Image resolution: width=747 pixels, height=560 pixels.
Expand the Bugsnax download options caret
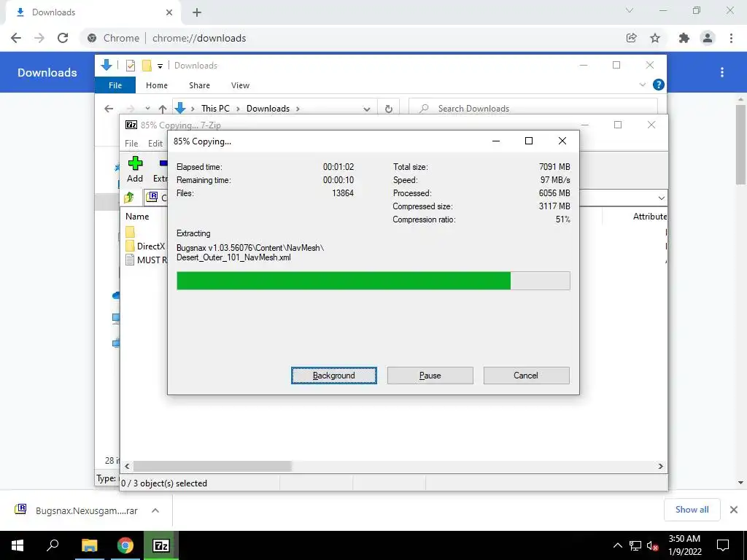point(155,510)
